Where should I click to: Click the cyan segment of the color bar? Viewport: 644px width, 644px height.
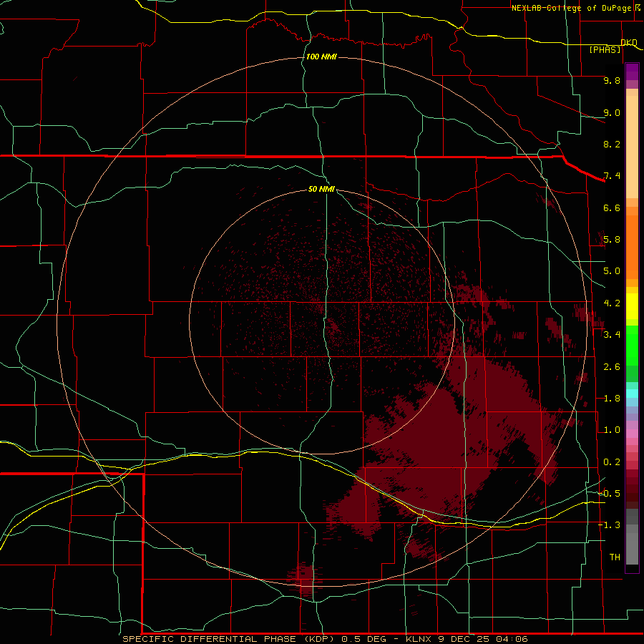point(632,393)
